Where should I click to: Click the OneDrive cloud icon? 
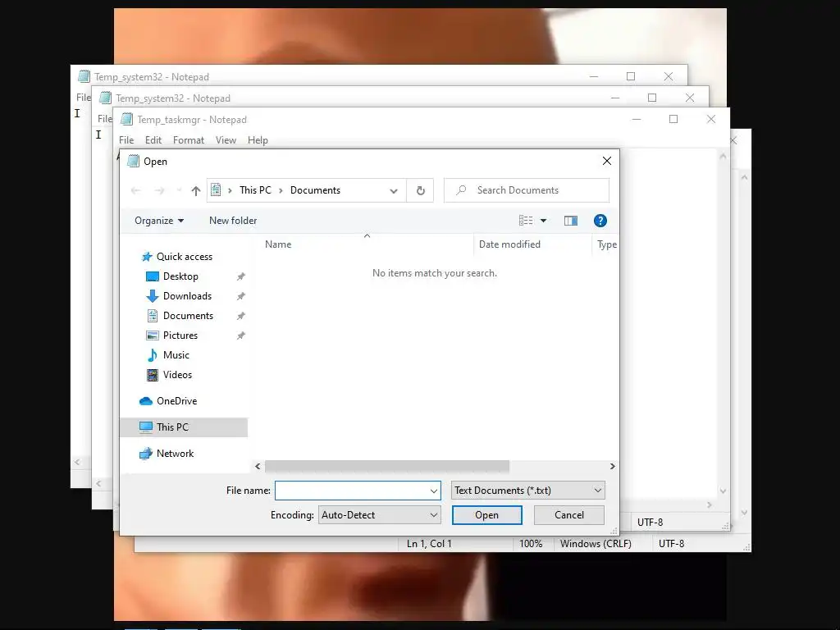146,401
